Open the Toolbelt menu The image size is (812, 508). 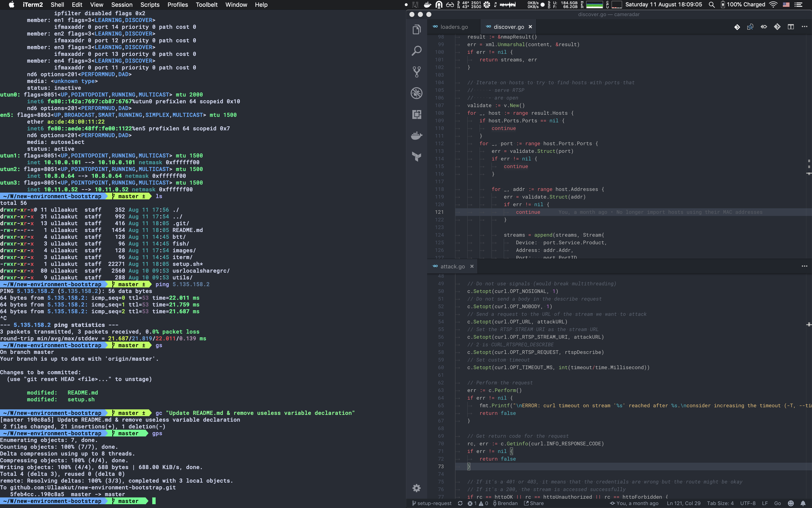click(207, 5)
